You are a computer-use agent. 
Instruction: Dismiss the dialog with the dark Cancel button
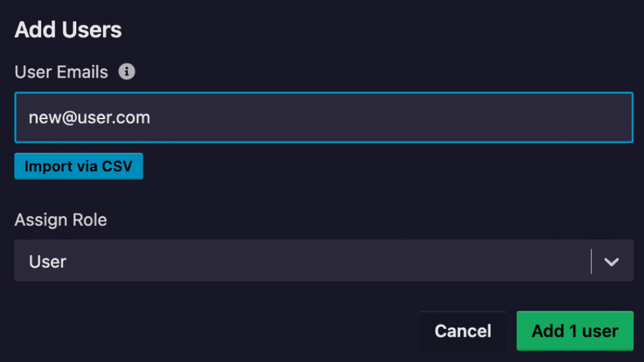pos(463,331)
